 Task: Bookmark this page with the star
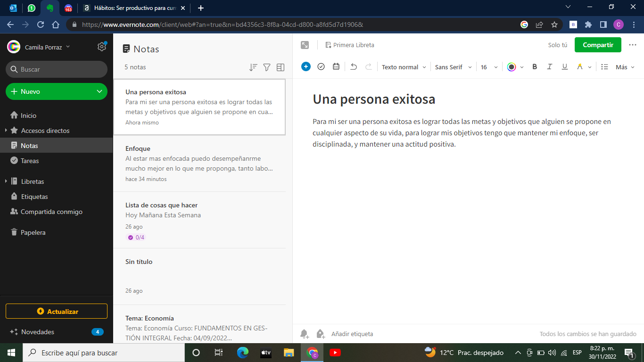click(x=554, y=25)
